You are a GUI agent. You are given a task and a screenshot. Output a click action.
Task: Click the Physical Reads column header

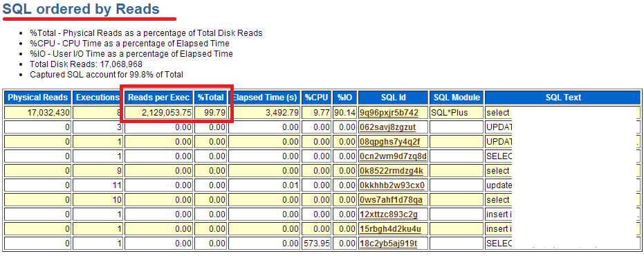pyautogui.click(x=38, y=98)
